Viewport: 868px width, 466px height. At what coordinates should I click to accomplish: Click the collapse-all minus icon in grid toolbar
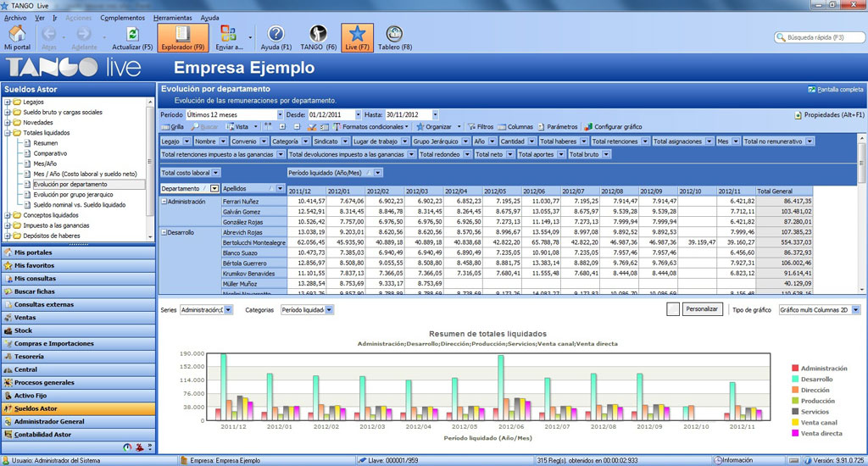[297, 127]
